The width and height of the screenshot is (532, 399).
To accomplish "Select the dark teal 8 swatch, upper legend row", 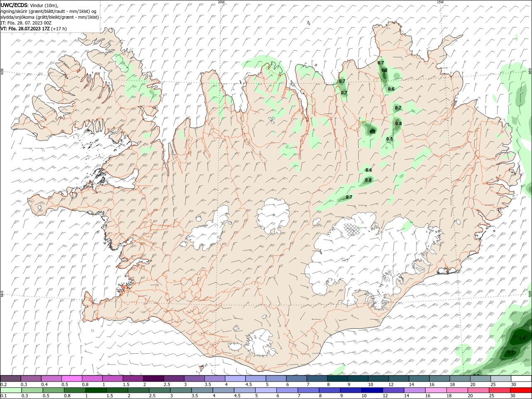I will [x=337, y=379].
